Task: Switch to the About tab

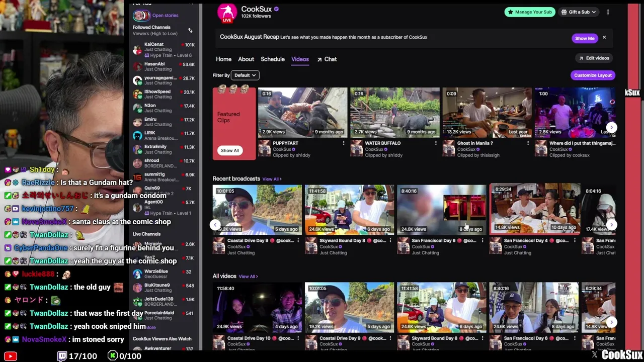Action: (x=246, y=59)
